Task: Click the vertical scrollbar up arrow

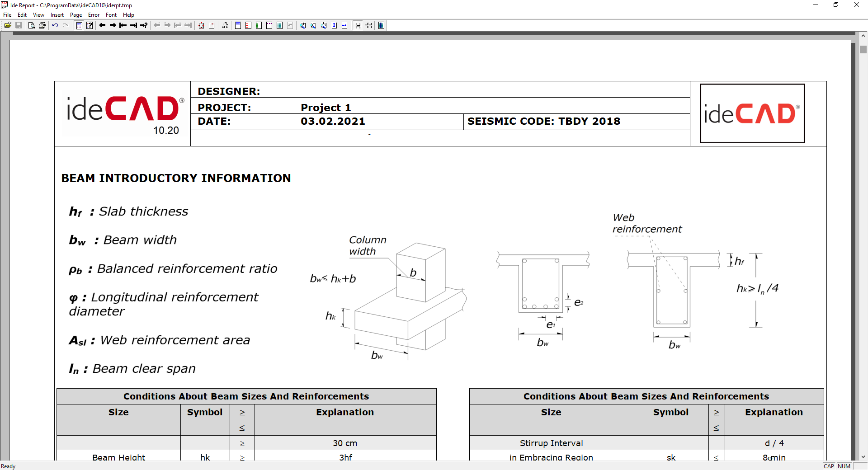Action: pos(863,36)
